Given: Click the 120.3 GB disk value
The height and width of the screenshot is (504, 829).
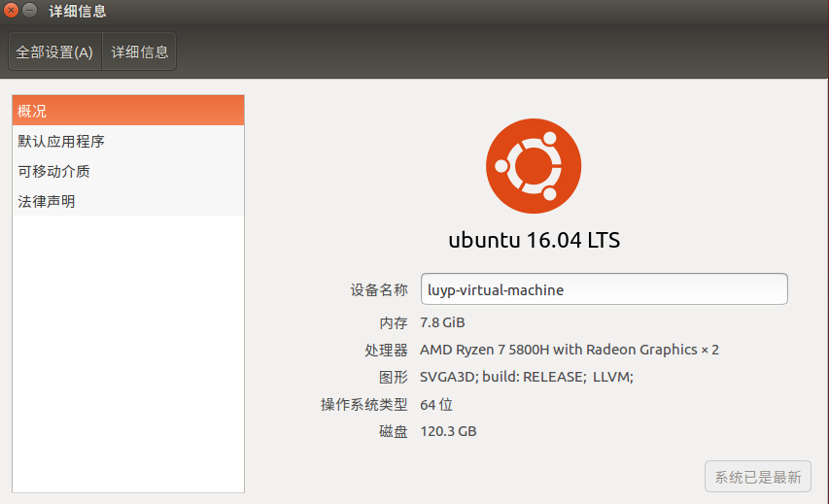Looking at the screenshot, I should pos(448,431).
